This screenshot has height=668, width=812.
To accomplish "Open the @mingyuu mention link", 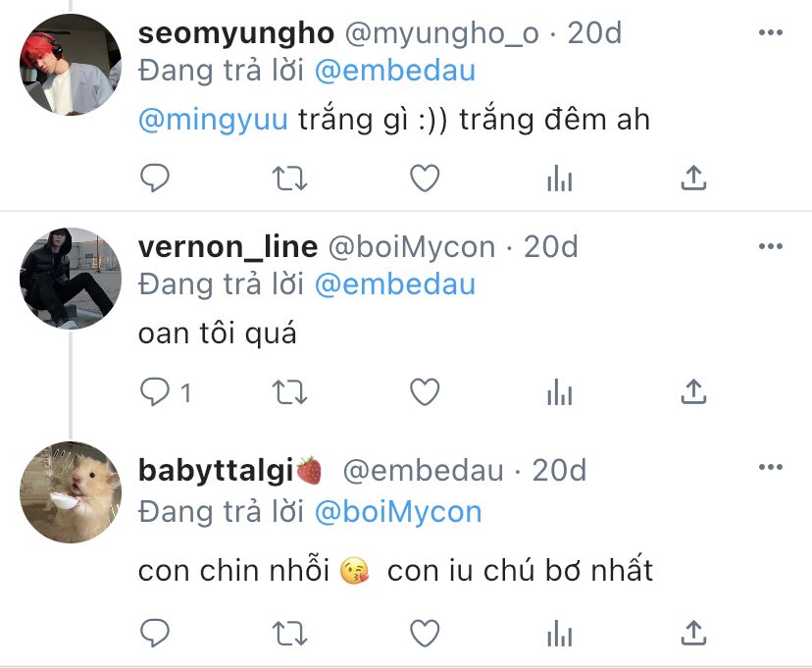I will point(213,120).
